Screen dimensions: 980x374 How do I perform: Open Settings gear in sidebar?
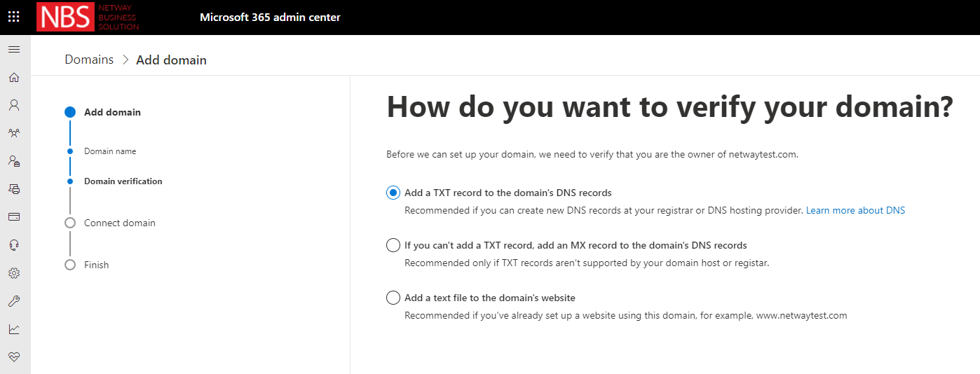coord(14,272)
